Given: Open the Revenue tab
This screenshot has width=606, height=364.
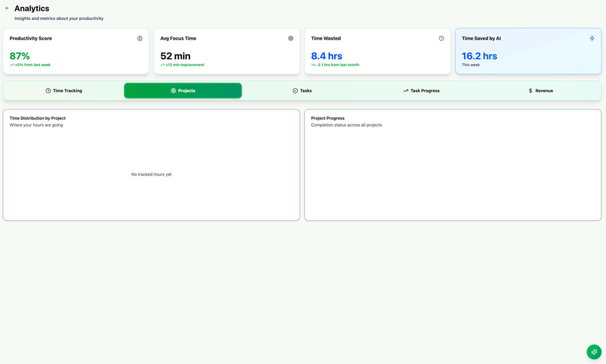Looking at the screenshot, I should (540, 91).
